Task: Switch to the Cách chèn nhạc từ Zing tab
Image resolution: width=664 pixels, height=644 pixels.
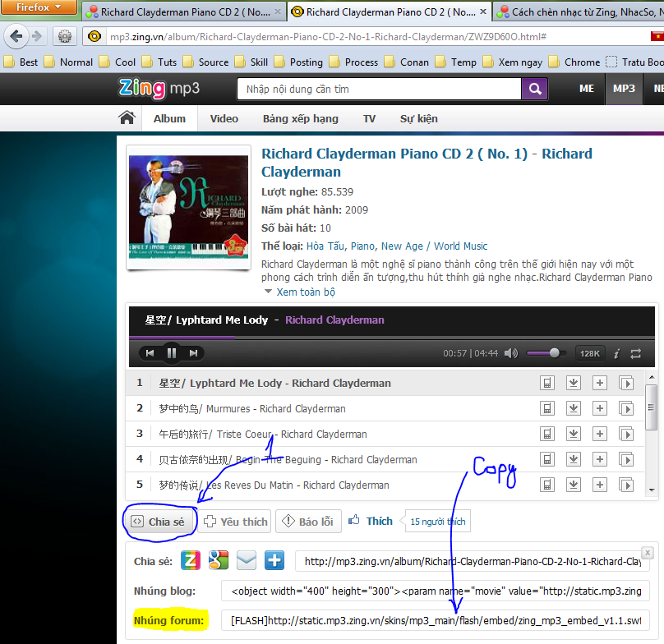Action: pyautogui.click(x=579, y=11)
